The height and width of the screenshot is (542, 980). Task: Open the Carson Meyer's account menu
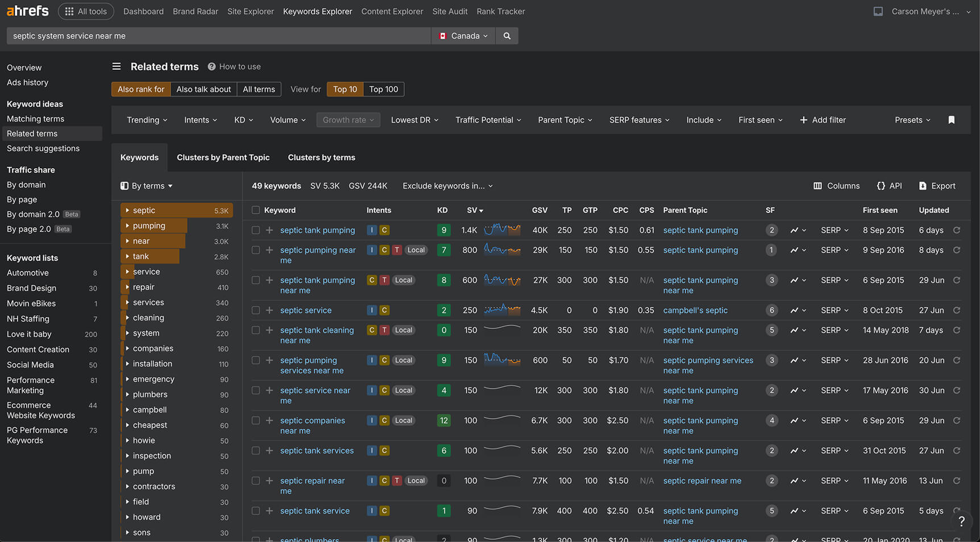point(931,11)
